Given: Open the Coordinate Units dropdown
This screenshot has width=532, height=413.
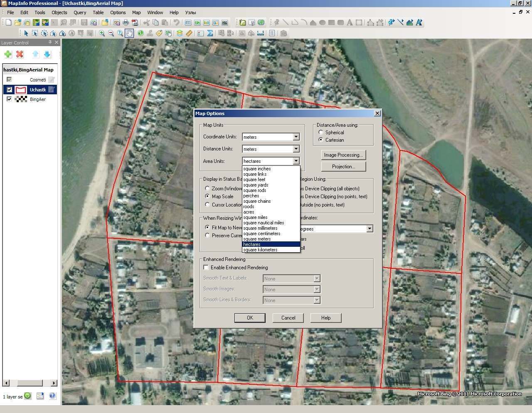Looking at the screenshot, I should pyautogui.click(x=296, y=137).
